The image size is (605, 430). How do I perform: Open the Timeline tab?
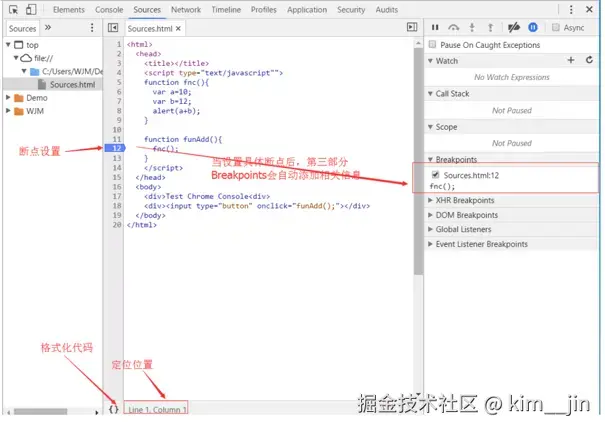[226, 10]
